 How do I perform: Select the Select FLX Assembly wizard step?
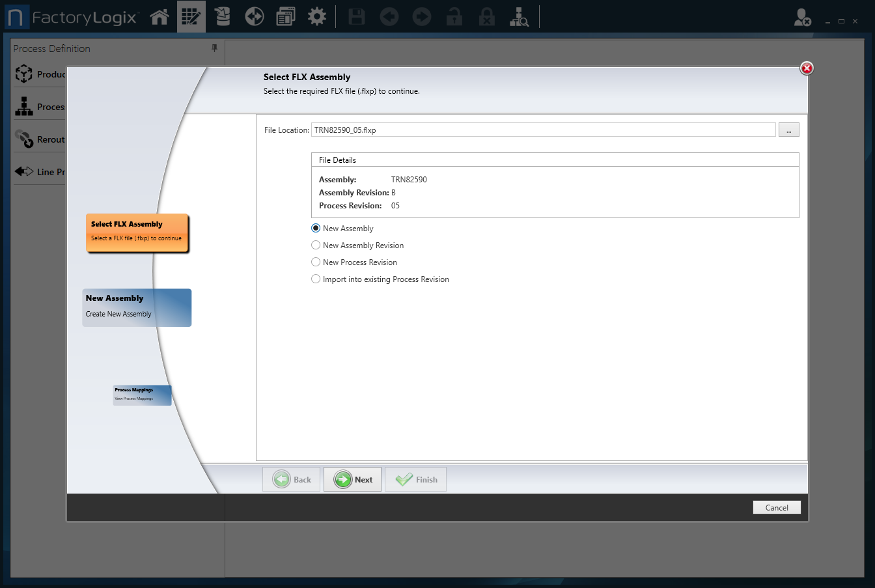tap(137, 232)
